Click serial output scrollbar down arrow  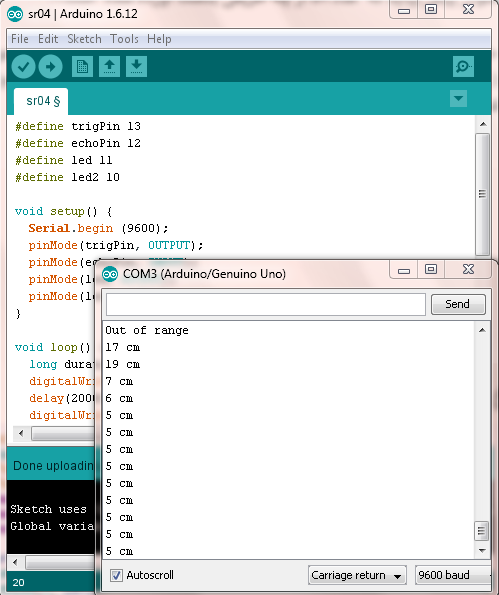482,550
